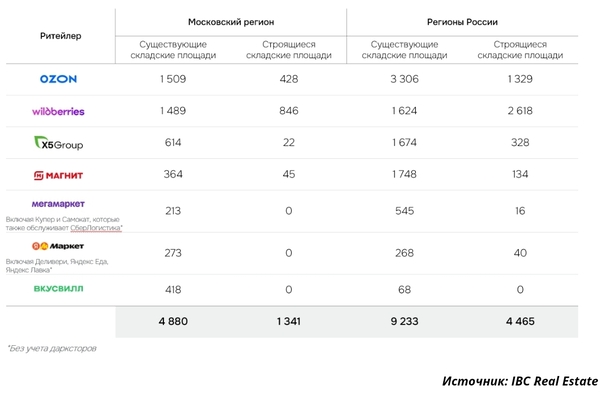Select Wildberries regional construction value 2 618

520,111
